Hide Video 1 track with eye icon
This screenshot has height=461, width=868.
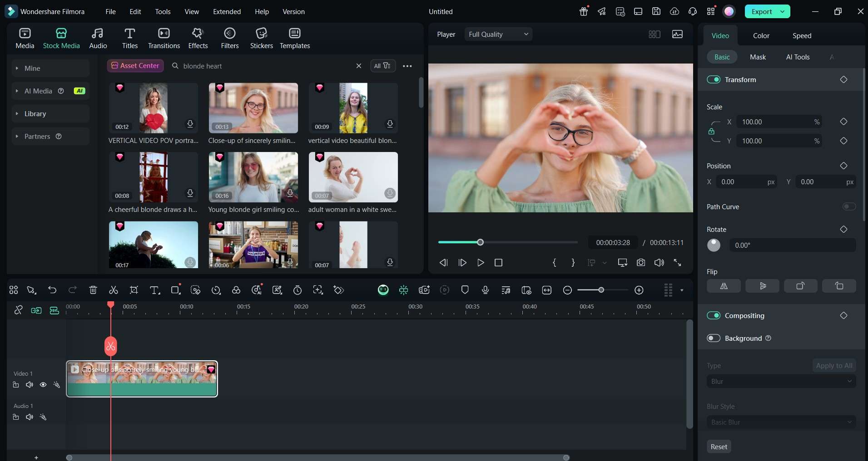click(43, 385)
